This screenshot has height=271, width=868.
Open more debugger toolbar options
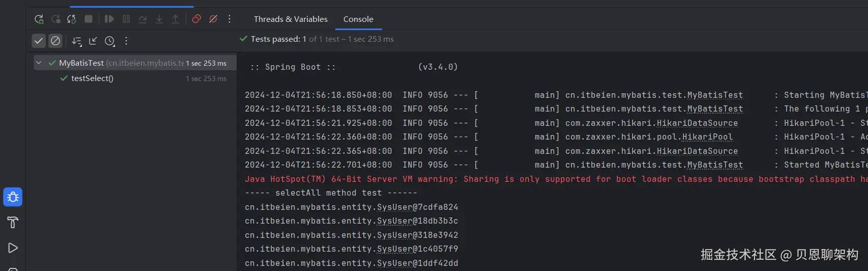point(229,19)
